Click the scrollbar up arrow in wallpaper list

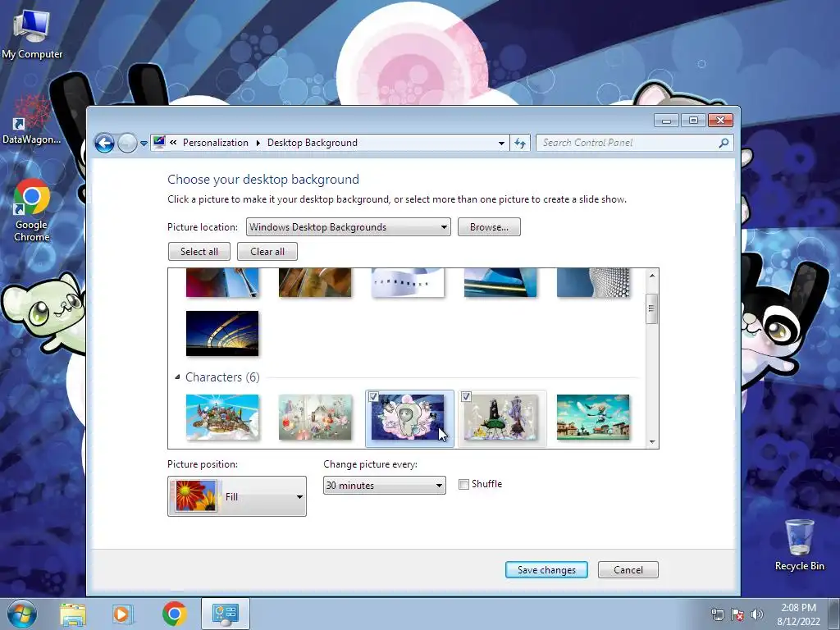point(652,276)
